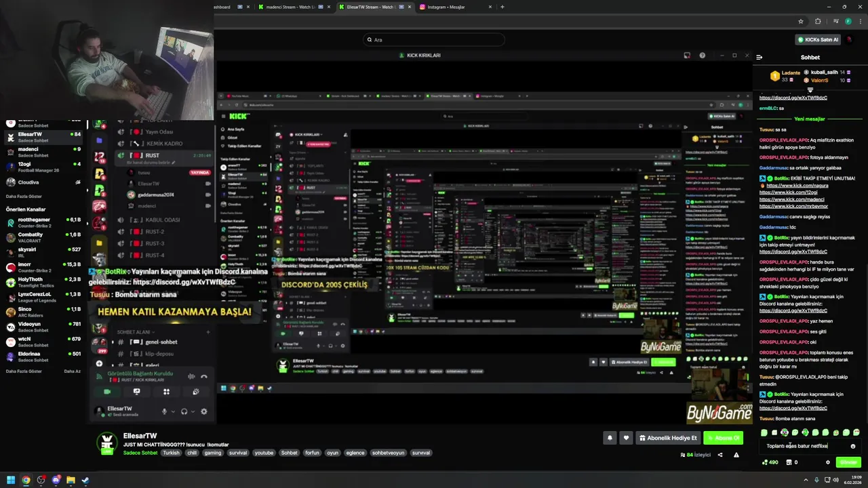868x488 pixels.
Task: Click KICKs Satın Al button
Action: (818, 40)
